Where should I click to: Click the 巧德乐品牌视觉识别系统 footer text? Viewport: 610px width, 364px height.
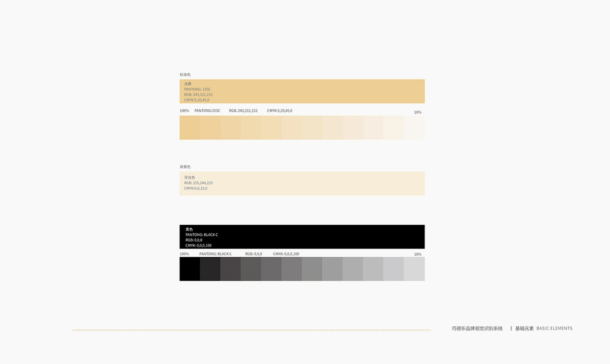[x=477, y=329]
